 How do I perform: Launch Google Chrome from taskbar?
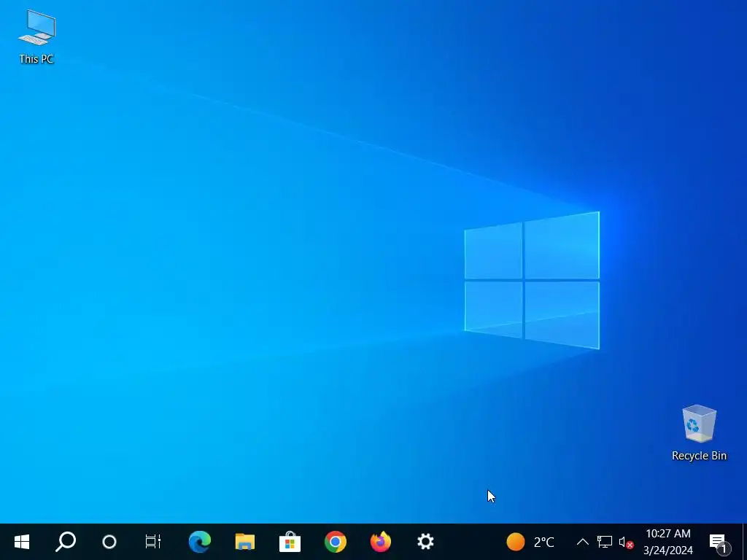click(336, 542)
